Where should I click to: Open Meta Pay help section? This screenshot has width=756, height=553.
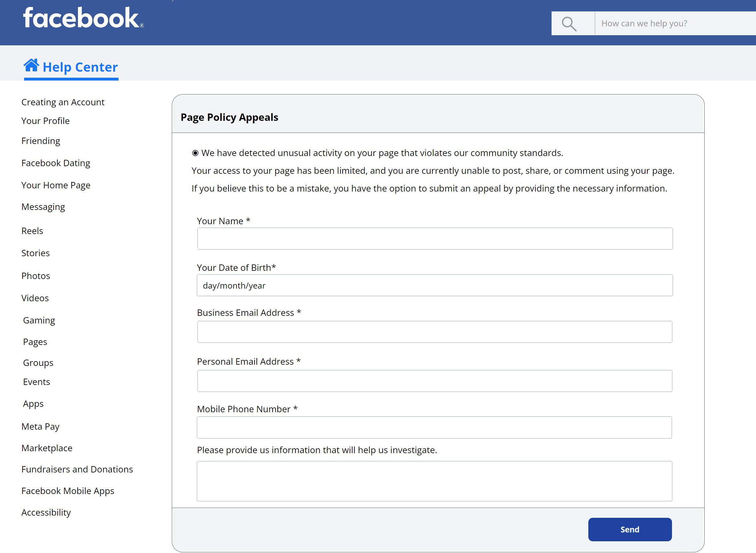tap(41, 426)
